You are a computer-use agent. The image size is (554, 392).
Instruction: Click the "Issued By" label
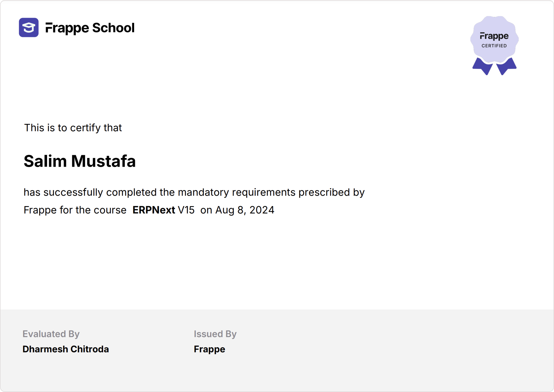(x=215, y=334)
